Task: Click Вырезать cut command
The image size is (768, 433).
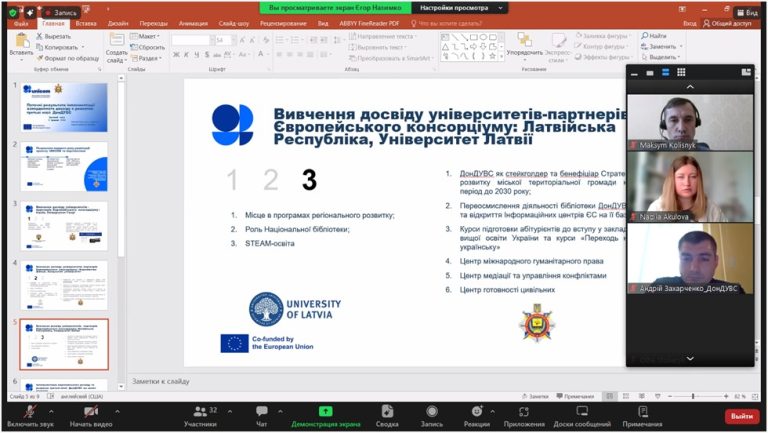Action: (x=53, y=36)
